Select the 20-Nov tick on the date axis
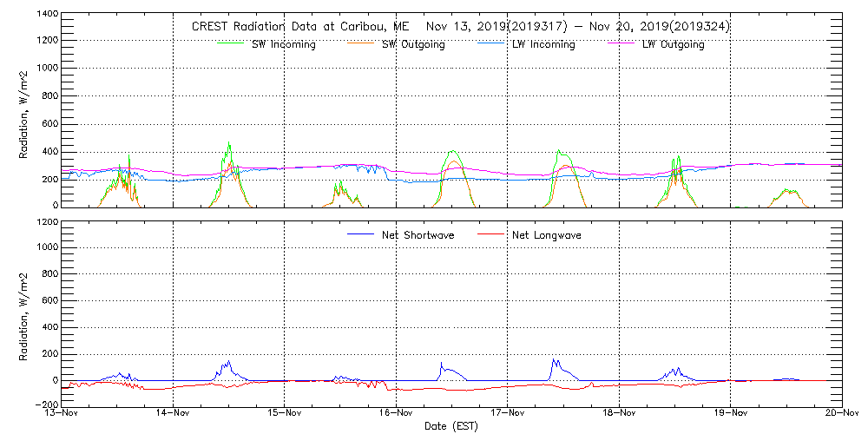 (x=841, y=413)
